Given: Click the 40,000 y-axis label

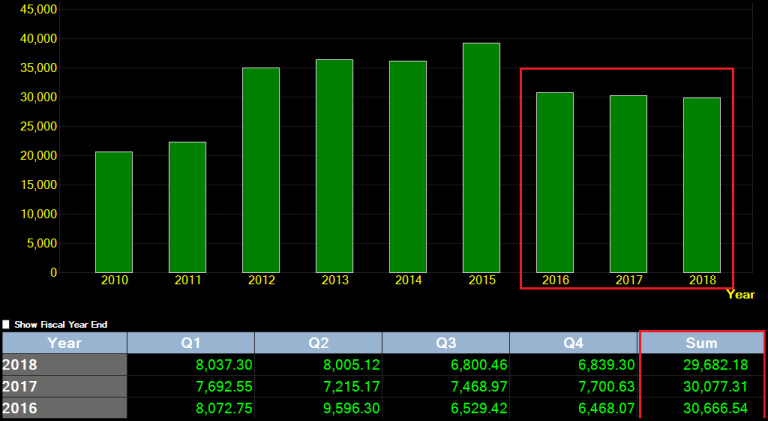Looking at the screenshot, I should [x=39, y=38].
